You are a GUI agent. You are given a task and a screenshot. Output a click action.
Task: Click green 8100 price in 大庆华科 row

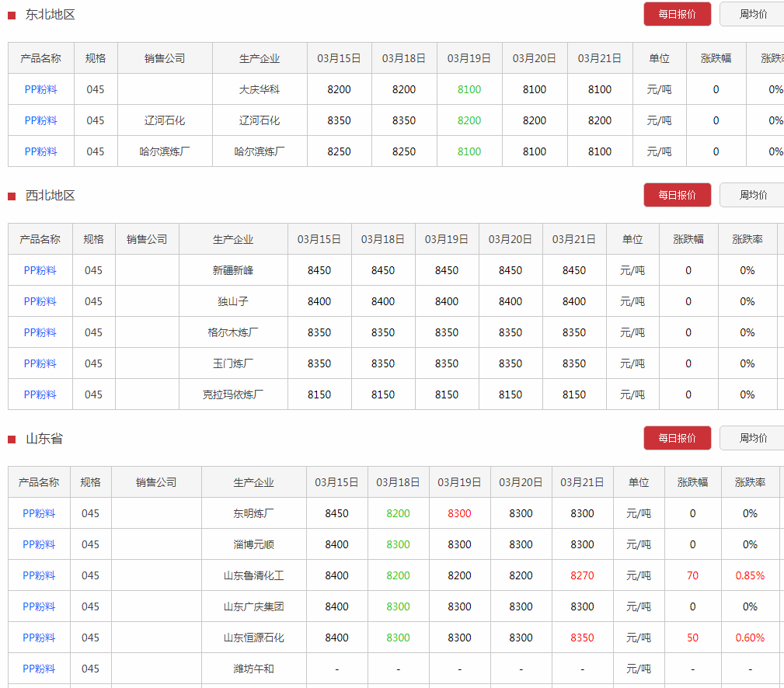(469, 89)
